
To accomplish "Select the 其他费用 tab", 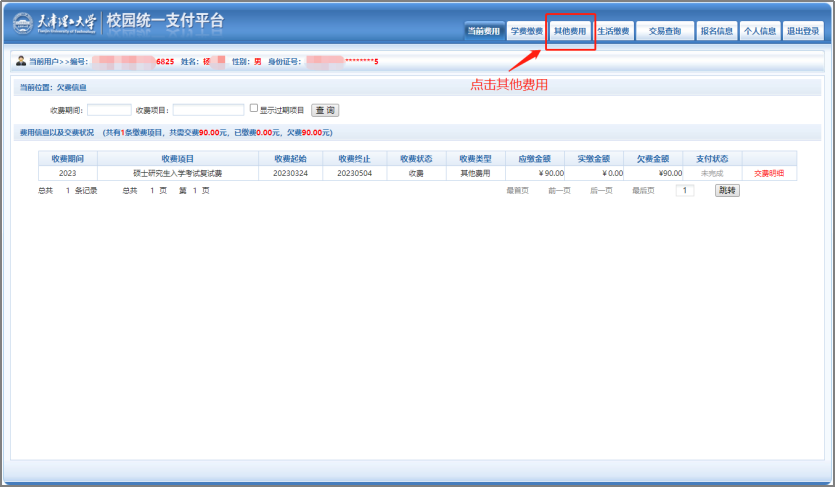I will coord(570,31).
